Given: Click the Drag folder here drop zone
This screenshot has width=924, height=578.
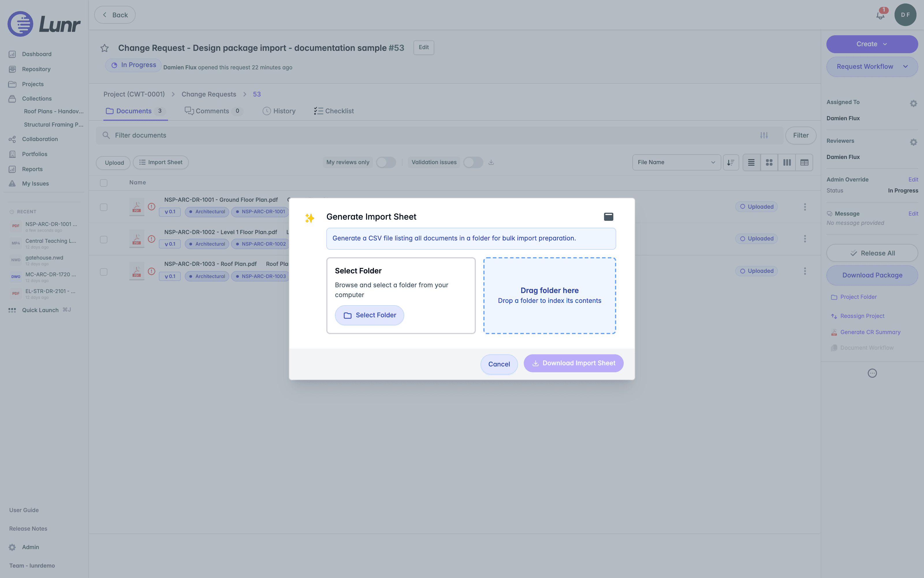Looking at the screenshot, I should point(549,295).
